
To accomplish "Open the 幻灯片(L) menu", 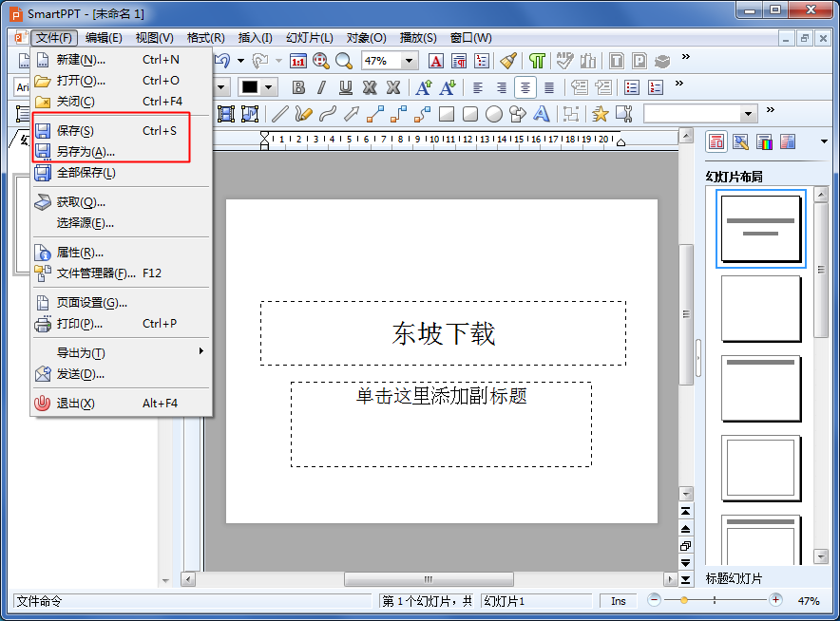I will click(310, 38).
